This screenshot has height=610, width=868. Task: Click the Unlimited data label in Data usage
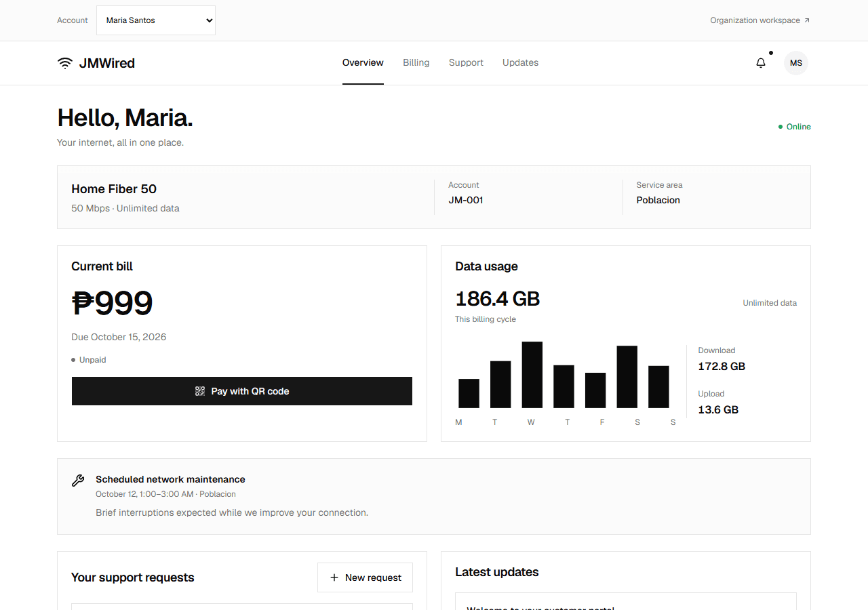[x=770, y=303]
